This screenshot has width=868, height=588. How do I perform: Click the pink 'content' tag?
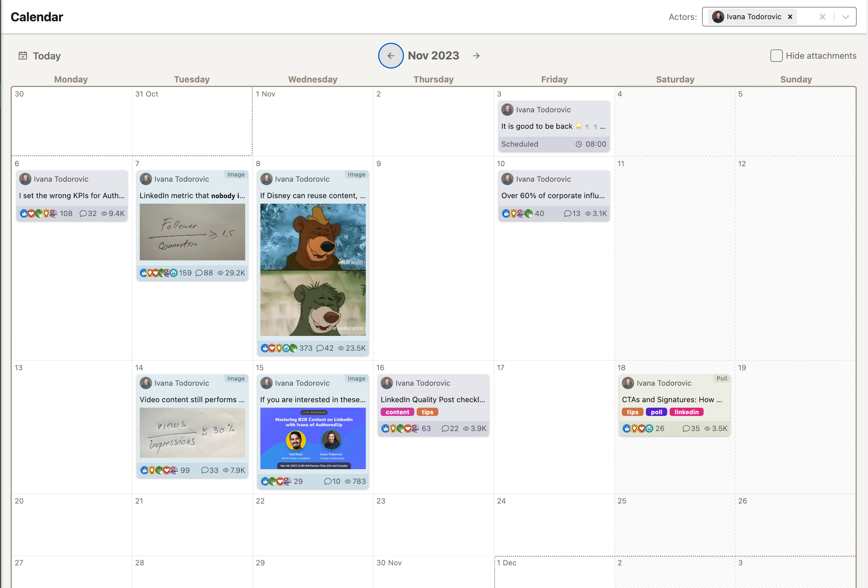397,412
